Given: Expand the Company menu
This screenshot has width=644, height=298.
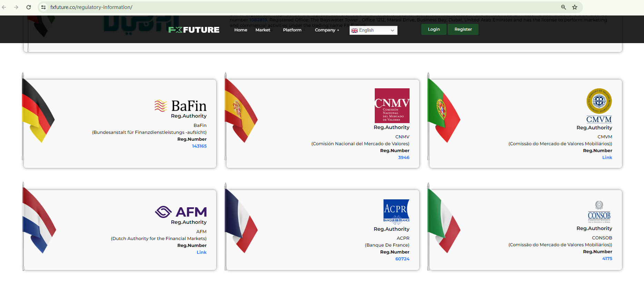Looking at the screenshot, I should coord(327,30).
